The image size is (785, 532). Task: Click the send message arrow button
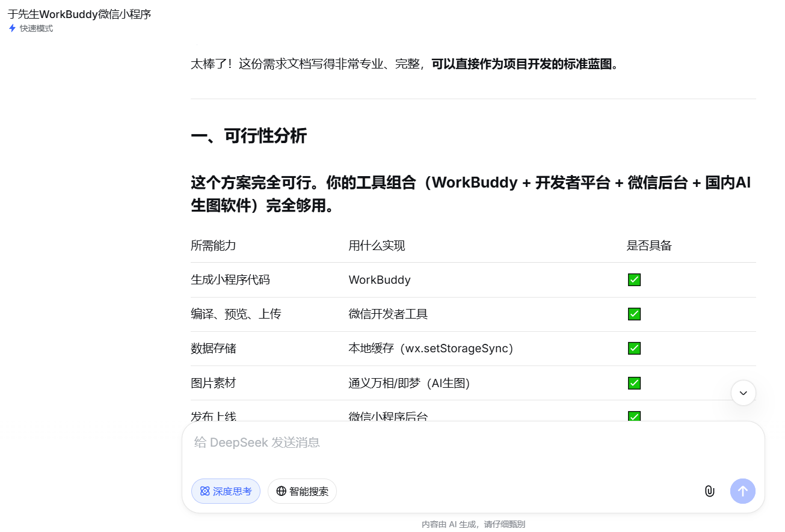pyautogui.click(x=743, y=491)
